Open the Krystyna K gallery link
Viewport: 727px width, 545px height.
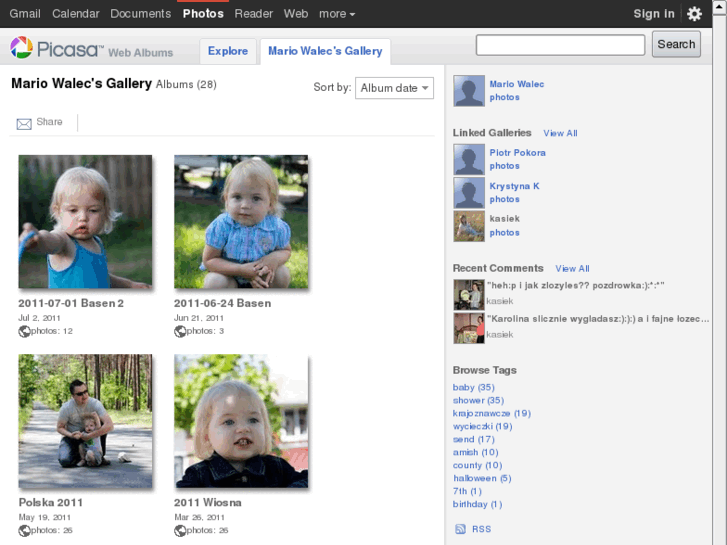pos(514,186)
